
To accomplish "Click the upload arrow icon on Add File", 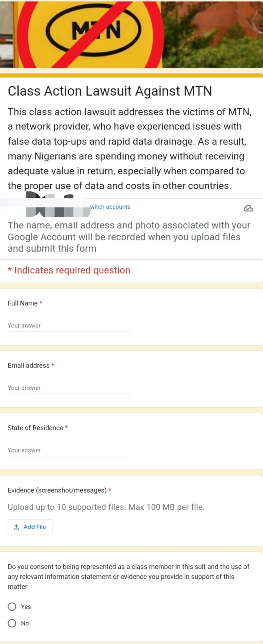I will point(17,527).
